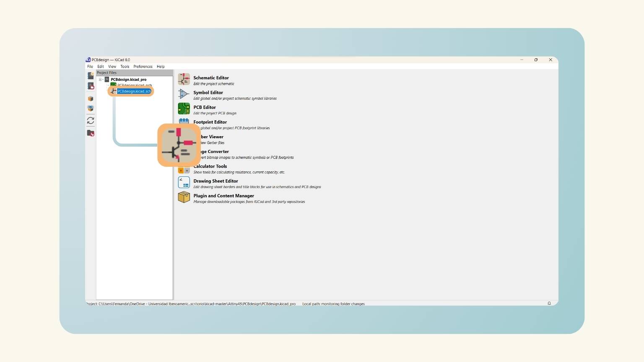Open the File menu
644x362 pixels.
pyautogui.click(x=90, y=67)
